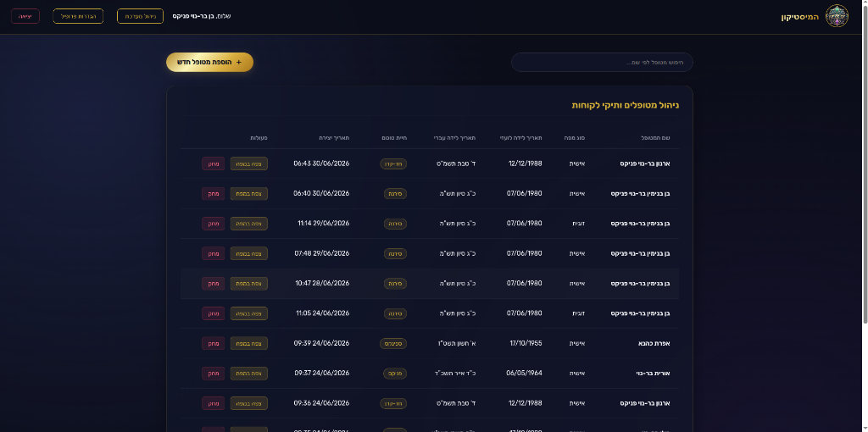Delete the אורית בר-נוי record
Screen dimensions: 868x432
pos(213,374)
